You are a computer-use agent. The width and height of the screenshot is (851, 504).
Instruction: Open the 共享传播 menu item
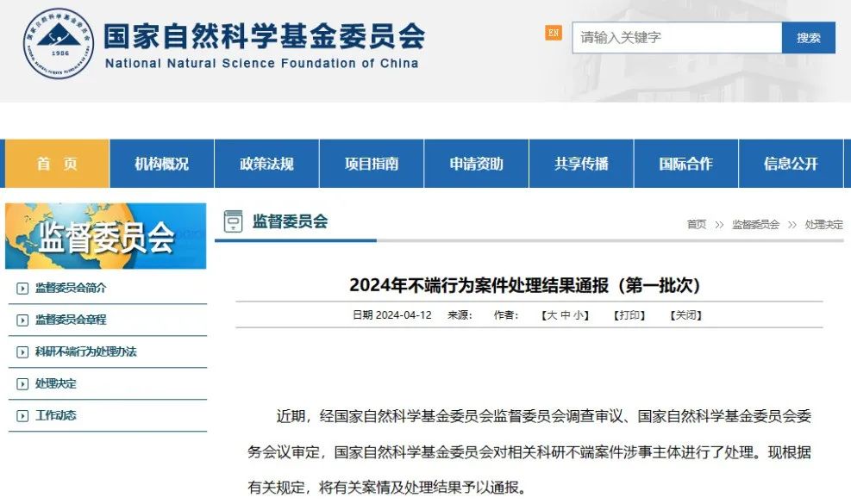coord(581,164)
